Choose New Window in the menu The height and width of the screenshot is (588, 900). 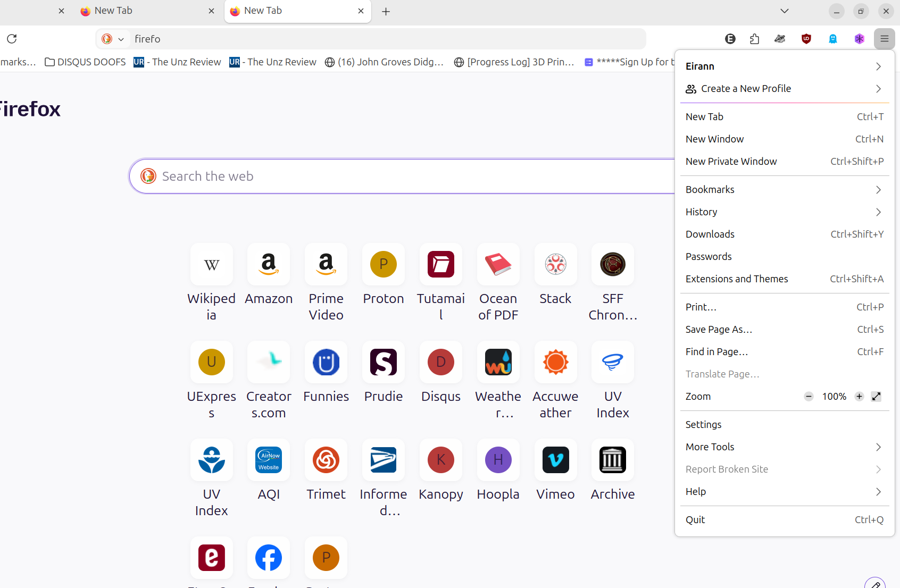point(785,139)
